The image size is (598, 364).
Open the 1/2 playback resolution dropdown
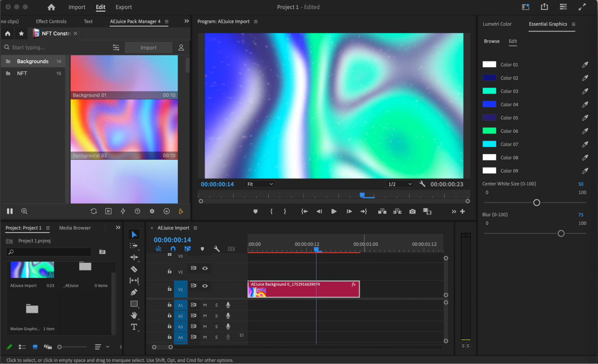coord(400,184)
